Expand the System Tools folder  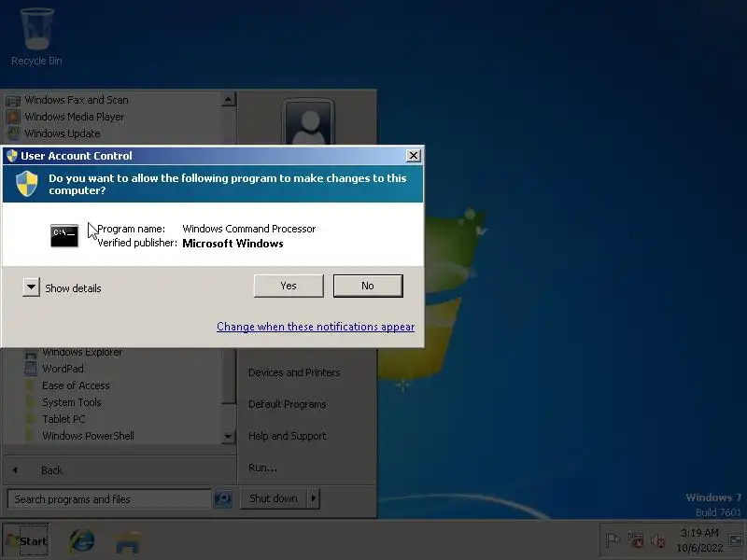click(x=72, y=402)
